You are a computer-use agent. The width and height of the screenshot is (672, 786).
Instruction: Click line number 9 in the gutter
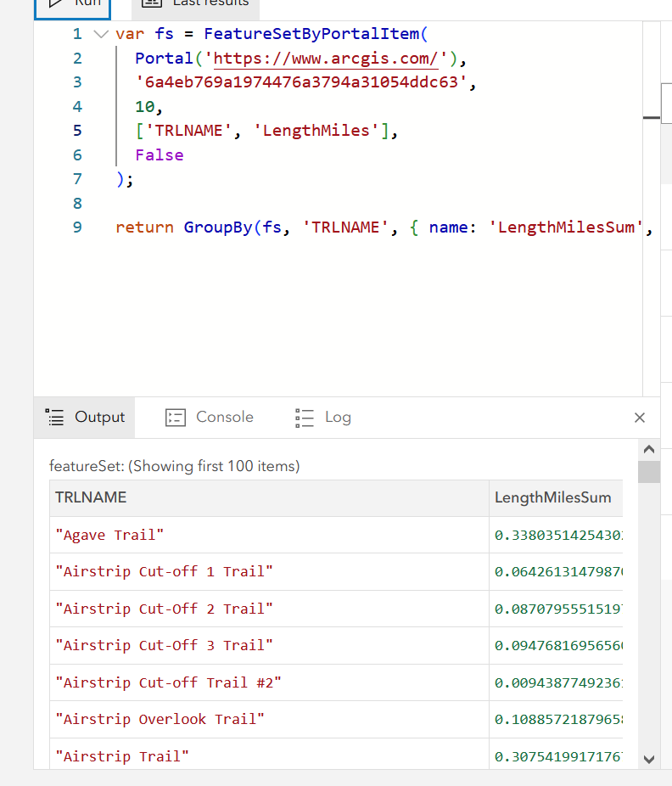pyautogui.click(x=77, y=227)
